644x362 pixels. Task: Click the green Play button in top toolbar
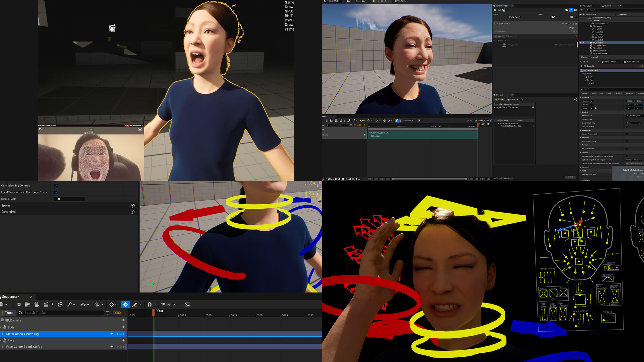[374, 1]
